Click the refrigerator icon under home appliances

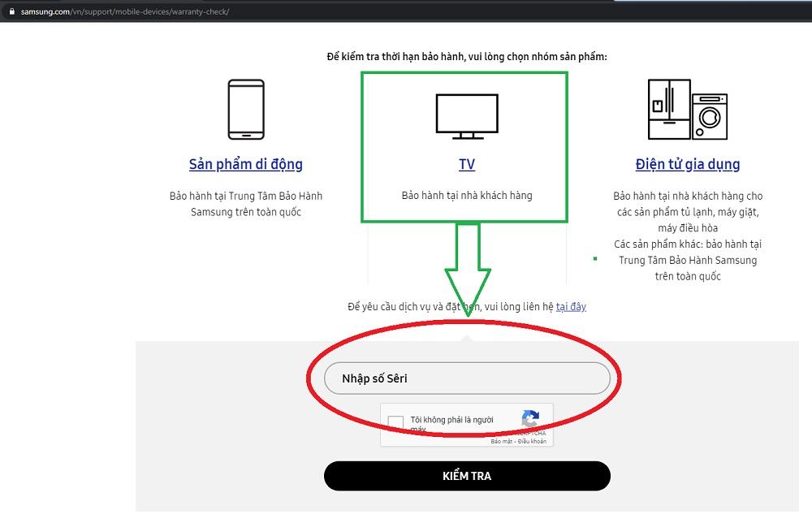point(669,108)
